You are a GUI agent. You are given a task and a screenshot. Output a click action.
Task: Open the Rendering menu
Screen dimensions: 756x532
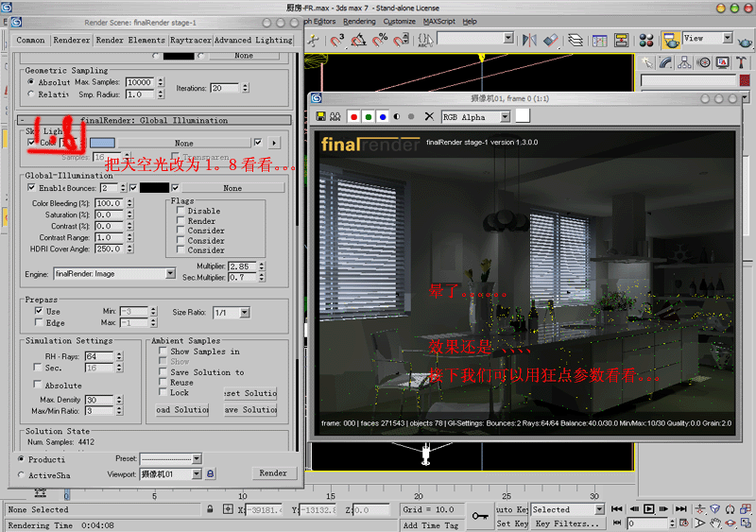pyautogui.click(x=359, y=21)
